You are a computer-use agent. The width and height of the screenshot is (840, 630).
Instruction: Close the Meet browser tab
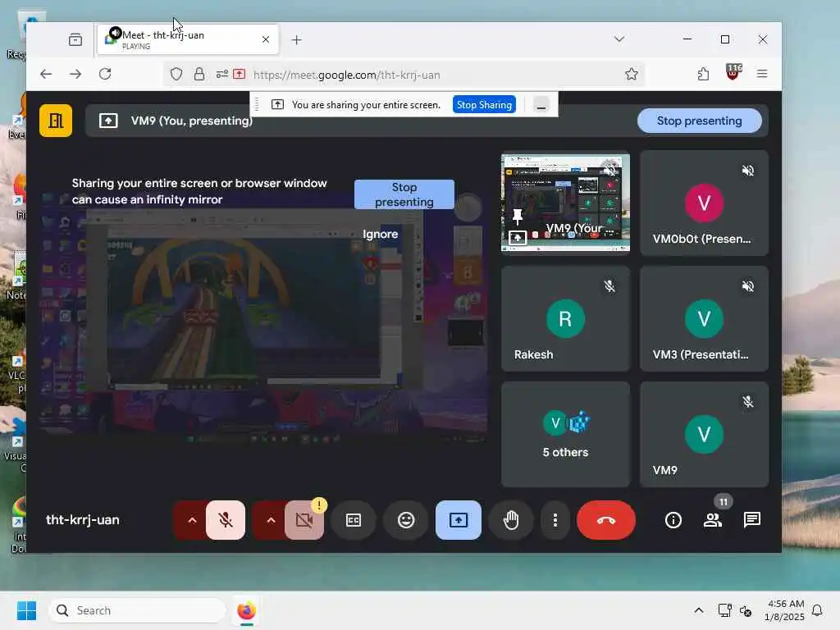coord(266,39)
